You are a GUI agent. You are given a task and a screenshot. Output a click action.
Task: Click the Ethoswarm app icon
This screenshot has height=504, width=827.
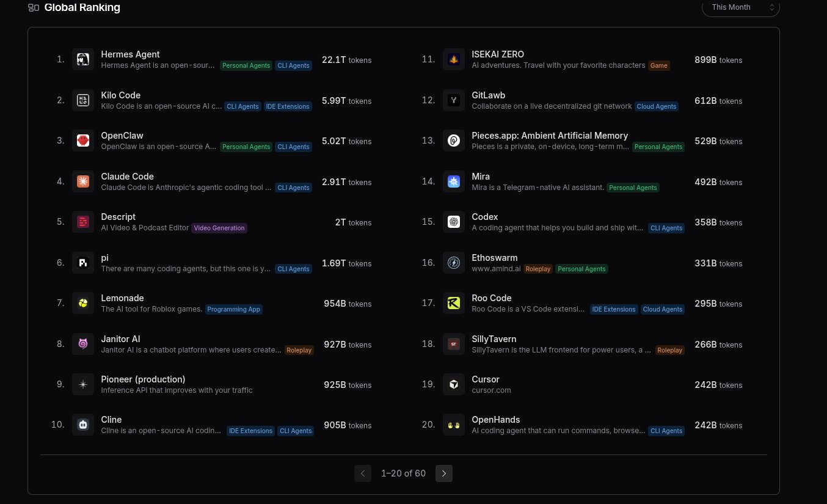pos(454,263)
